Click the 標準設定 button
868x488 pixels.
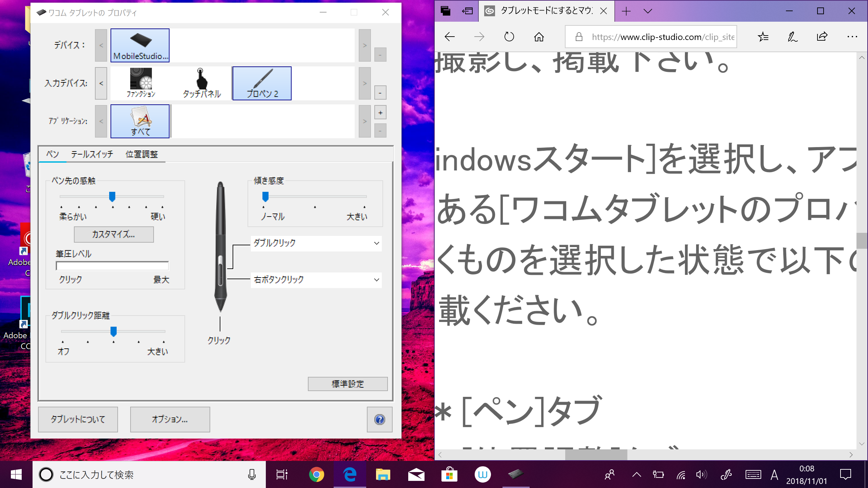tap(348, 384)
